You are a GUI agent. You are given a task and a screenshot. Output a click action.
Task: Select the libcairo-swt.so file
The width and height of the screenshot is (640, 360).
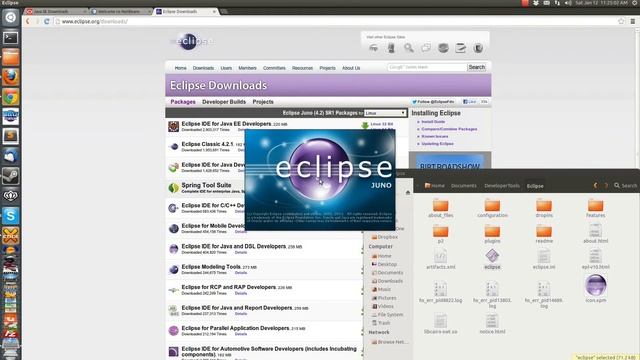[x=440, y=324]
